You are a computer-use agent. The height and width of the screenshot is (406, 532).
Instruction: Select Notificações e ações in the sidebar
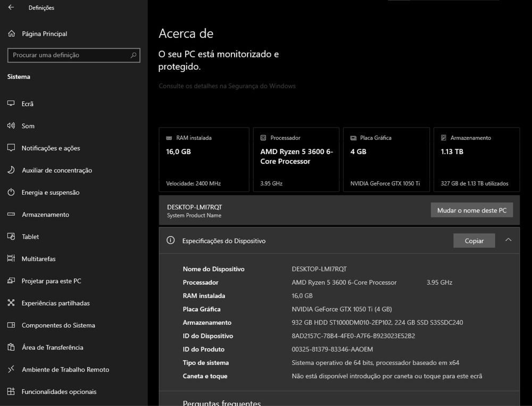pyautogui.click(x=51, y=148)
